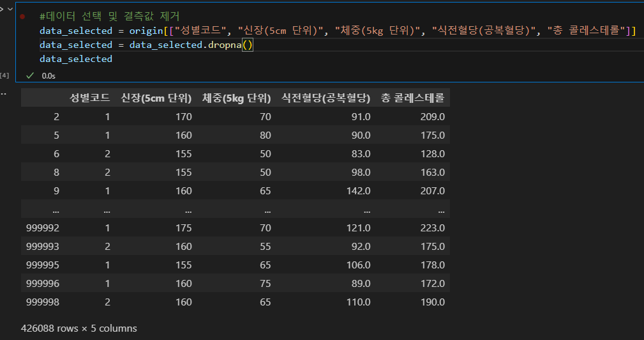Click the fasting glucose value 89.0

361,283
